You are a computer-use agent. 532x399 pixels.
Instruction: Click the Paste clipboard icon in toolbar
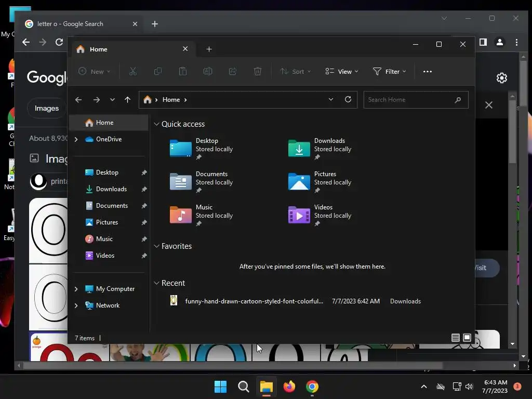click(183, 72)
